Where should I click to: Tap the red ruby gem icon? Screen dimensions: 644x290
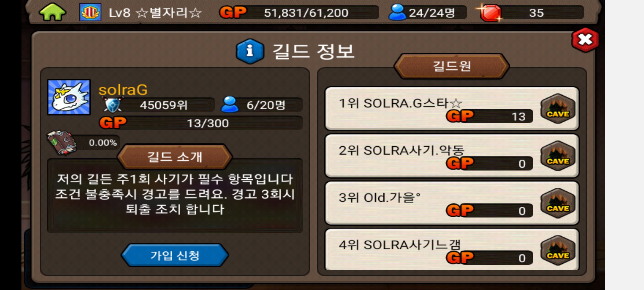(490, 13)
